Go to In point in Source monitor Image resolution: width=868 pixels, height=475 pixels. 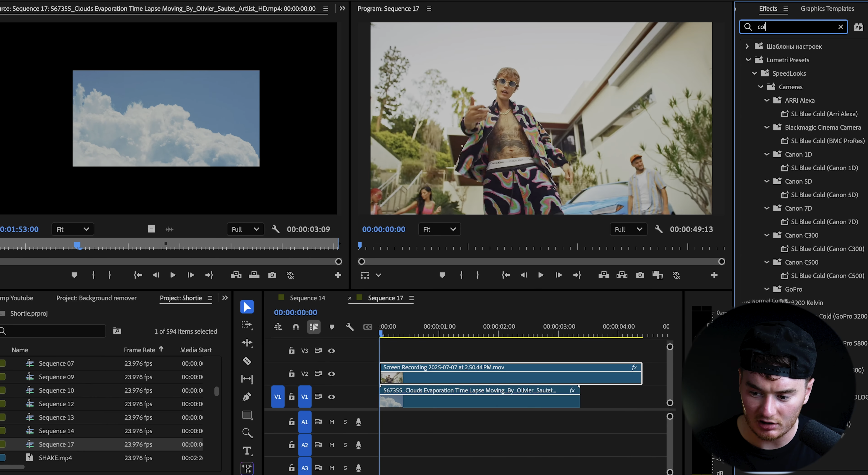click(x=137, y=275)
